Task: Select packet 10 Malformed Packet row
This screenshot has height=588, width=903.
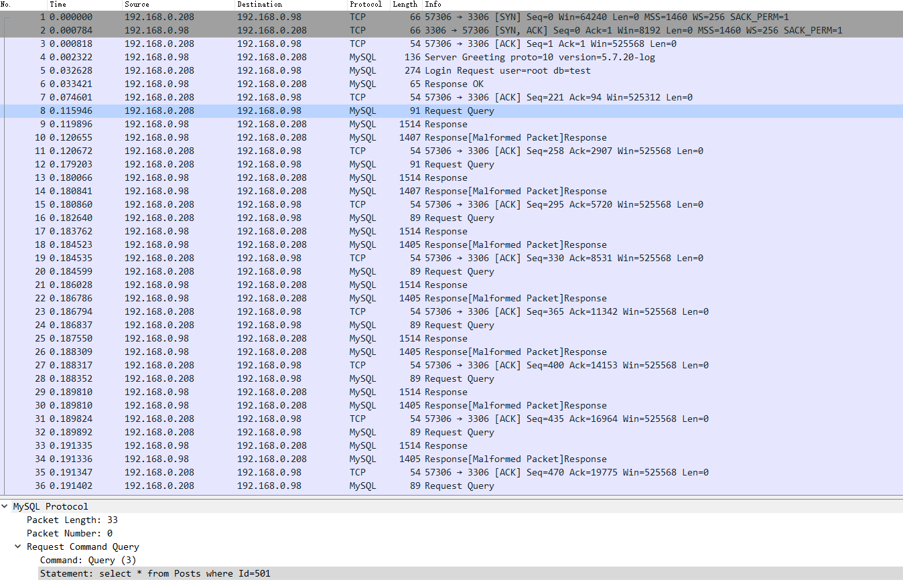Action: (451, 137)
